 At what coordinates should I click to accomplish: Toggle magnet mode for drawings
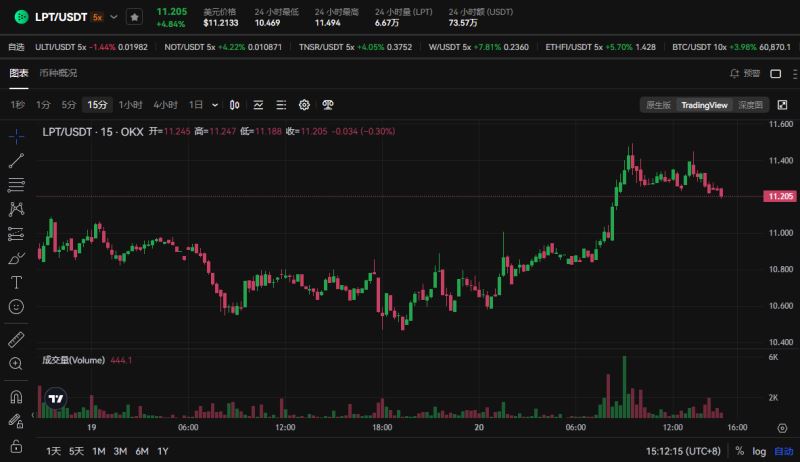(x=16, y=397)
